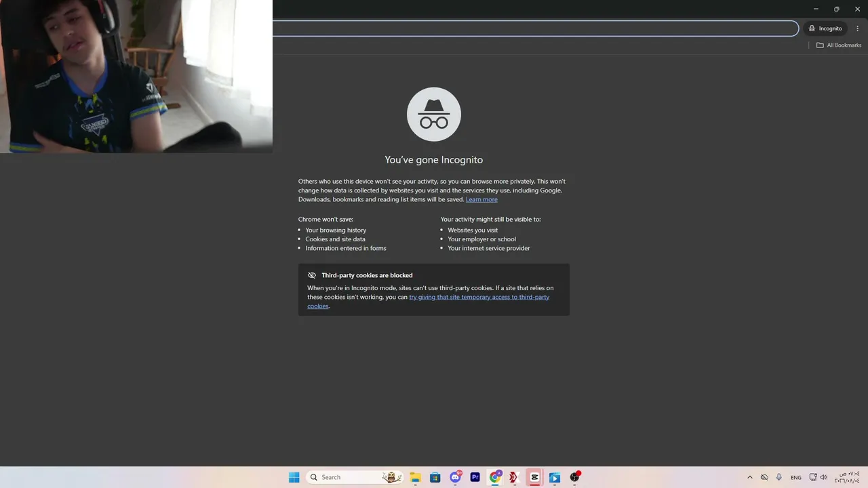Viewport: 868px width, 488px height.
Task: Switch to Google Chrome in the taskbar
Action: tap(495, 477)
